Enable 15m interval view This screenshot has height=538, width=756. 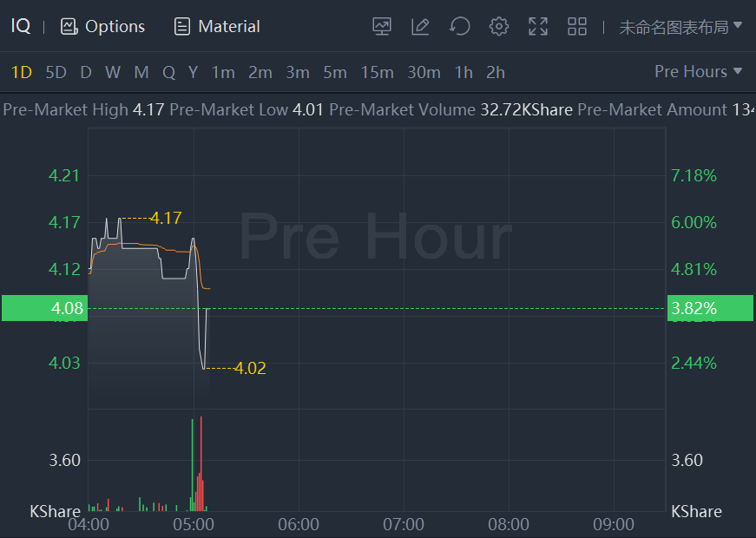[377, 72]
